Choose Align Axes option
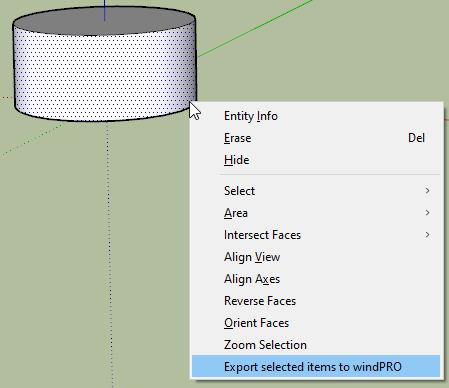449x388 pixels. coord(316,279)
